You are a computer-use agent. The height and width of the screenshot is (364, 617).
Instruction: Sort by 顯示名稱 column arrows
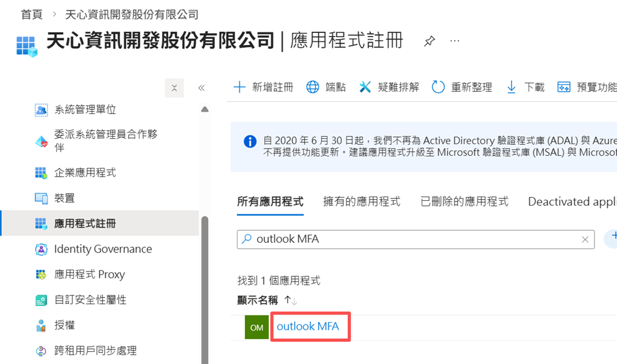click(x=291, y=300)
